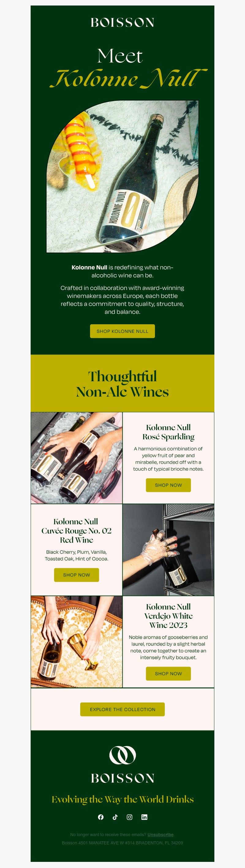Open the TikTok icon in footer
This screenshot has height=868, width=245.
115,817
